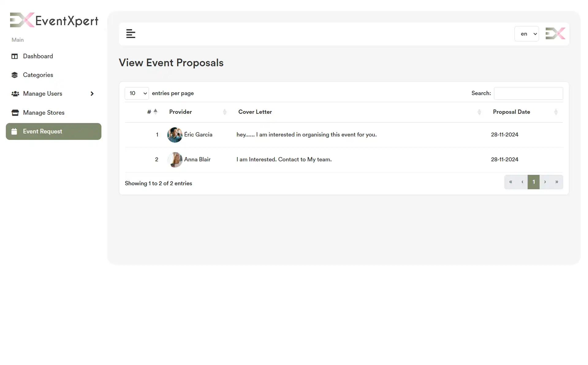Open the language selector dropdown
Image resolution: width=588 pixels, height=365 pixels.
point(526,34)
